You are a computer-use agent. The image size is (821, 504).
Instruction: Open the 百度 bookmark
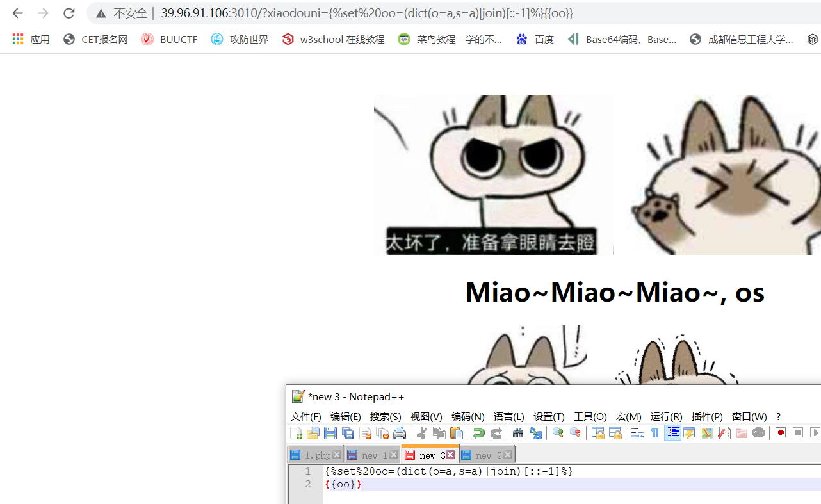(535, 39)
